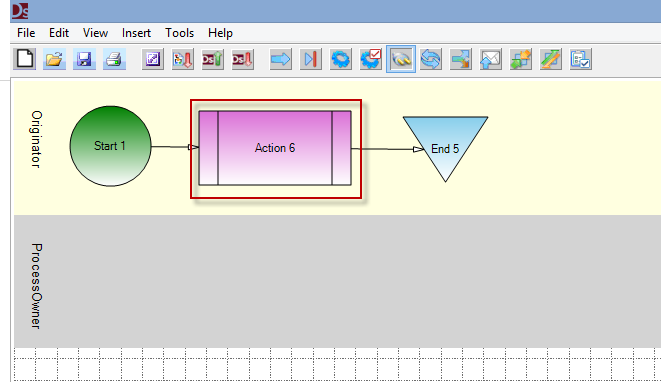Save the workflow with the floppy disk icon
661x382 pixels.
(x=84, y=59)
